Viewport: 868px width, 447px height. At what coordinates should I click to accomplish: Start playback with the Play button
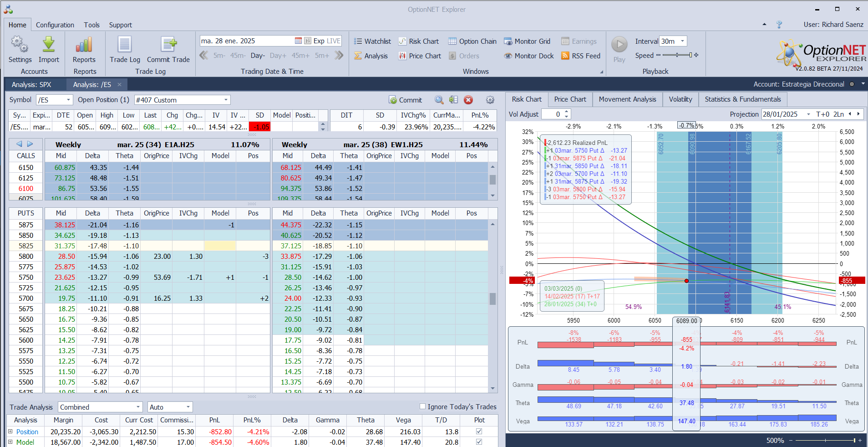619,49
